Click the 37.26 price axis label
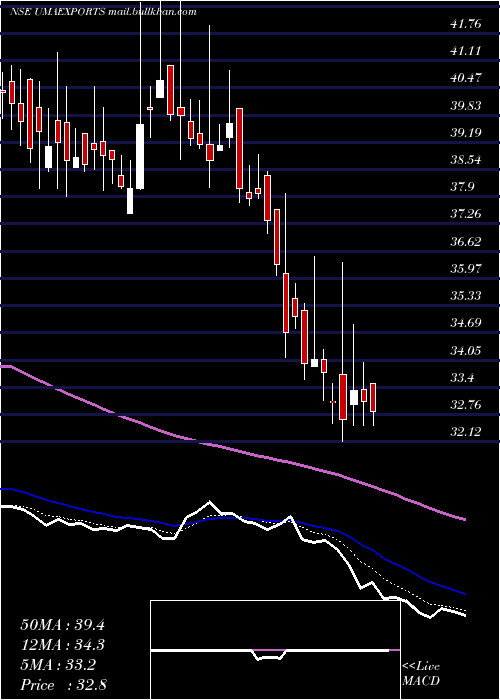 click(x=466, y=214)
